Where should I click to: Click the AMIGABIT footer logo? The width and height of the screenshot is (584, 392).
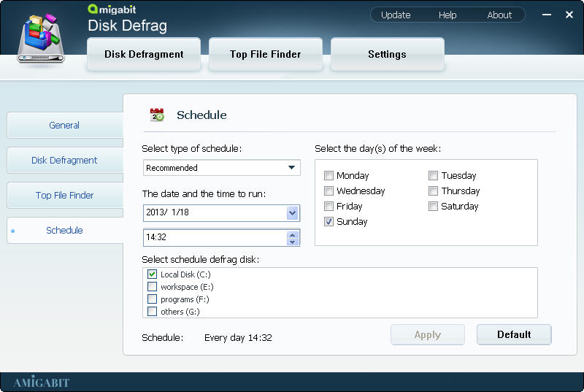pos(42,382)
